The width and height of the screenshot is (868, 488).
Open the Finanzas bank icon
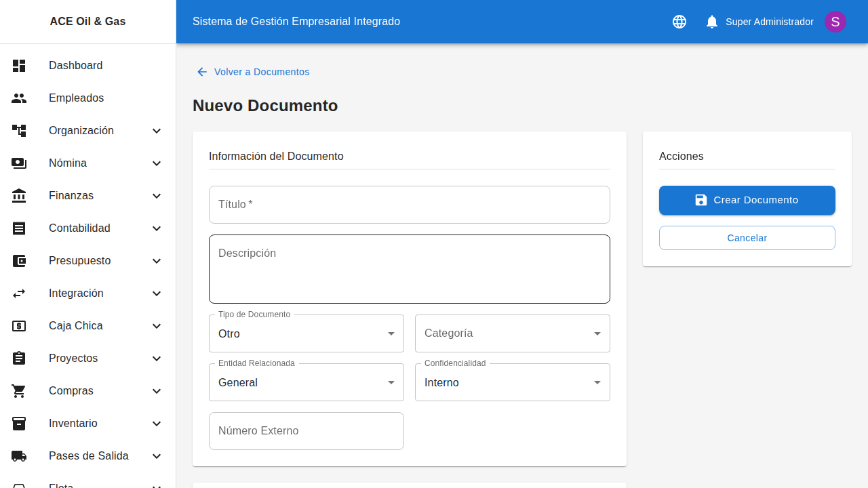(x=19, y=195)
